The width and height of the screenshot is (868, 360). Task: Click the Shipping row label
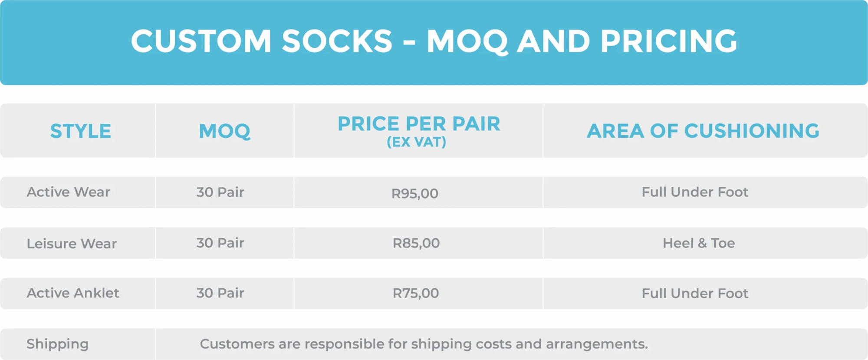tap(58, 344)
